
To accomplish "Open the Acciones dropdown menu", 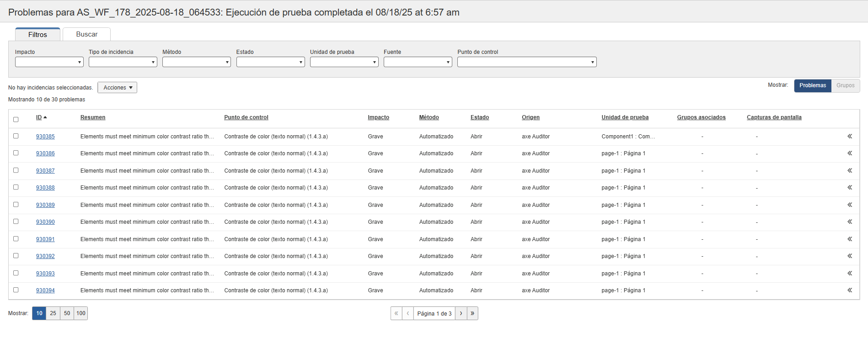I will [117, 88].
